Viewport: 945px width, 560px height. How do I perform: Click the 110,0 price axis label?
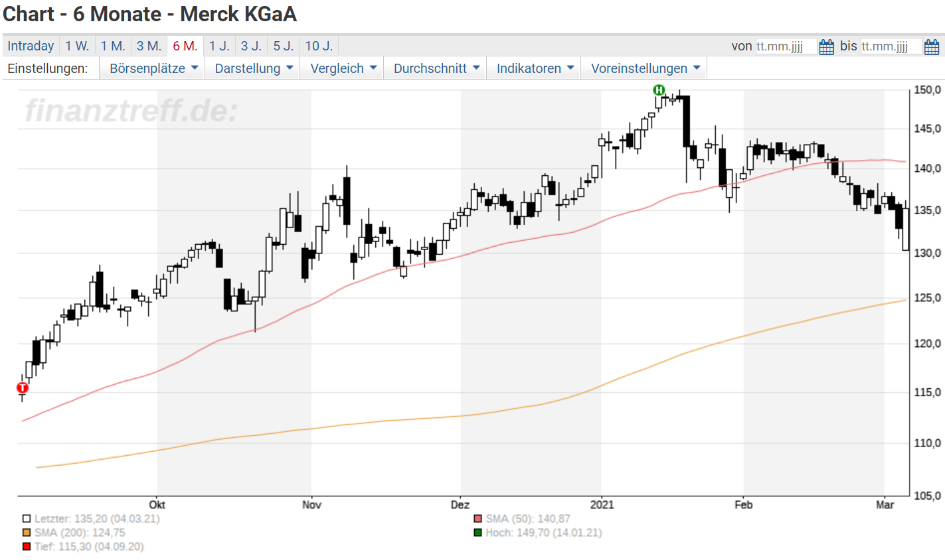point(928,443)
